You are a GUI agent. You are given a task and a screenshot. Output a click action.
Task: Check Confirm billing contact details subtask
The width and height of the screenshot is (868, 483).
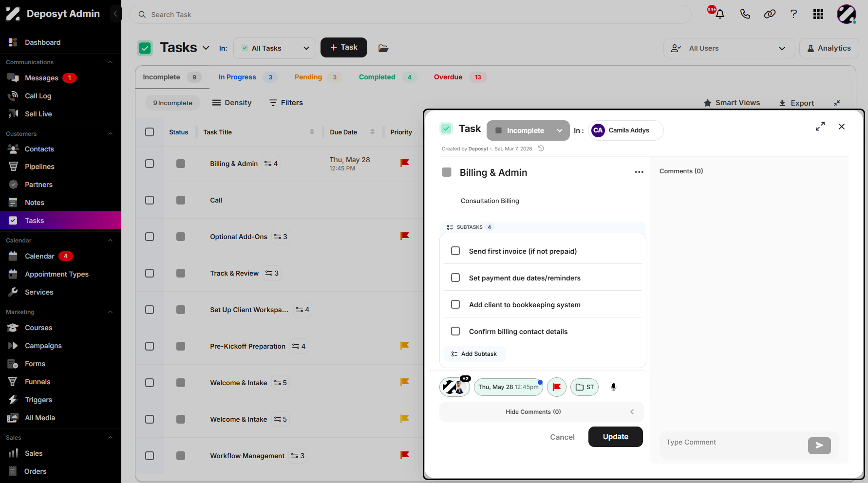point(455,332)
